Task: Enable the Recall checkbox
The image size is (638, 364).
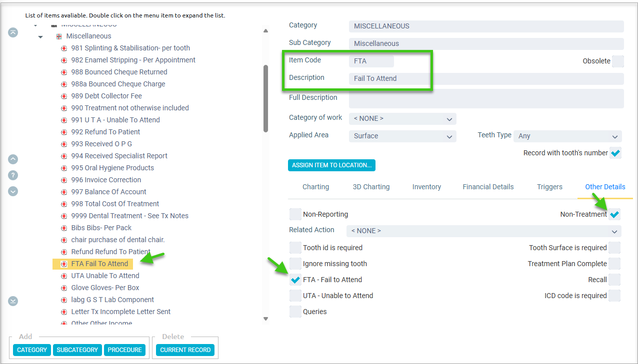Action: [x=614, y=280]
